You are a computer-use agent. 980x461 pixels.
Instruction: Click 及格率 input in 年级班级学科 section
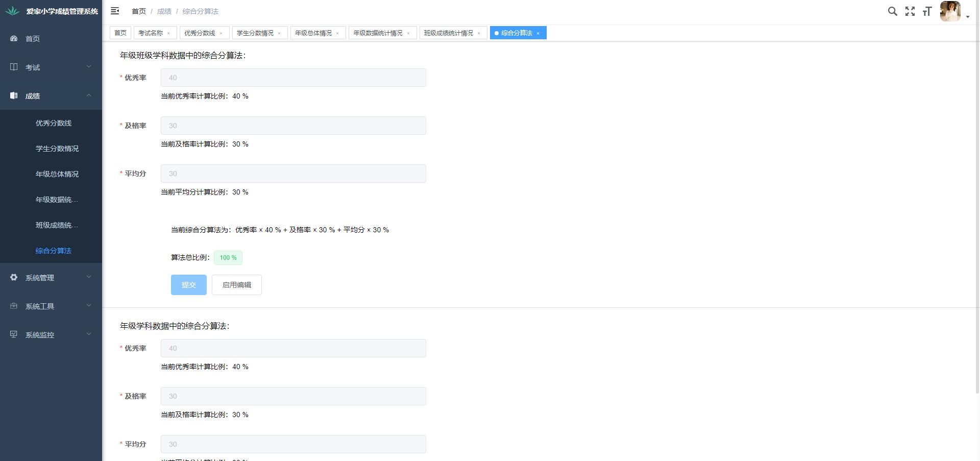click(293, 126)
